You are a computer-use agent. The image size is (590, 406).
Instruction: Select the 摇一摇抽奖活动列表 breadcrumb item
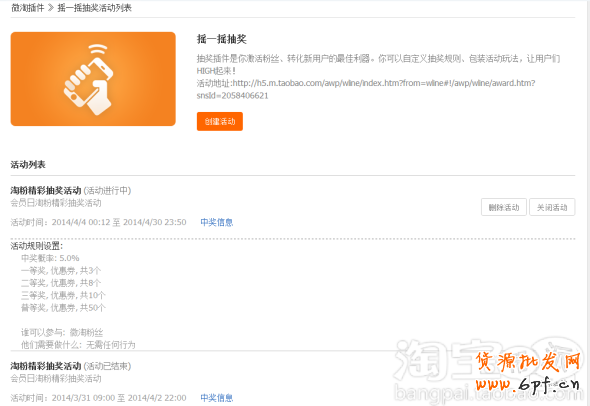(94, 8)
